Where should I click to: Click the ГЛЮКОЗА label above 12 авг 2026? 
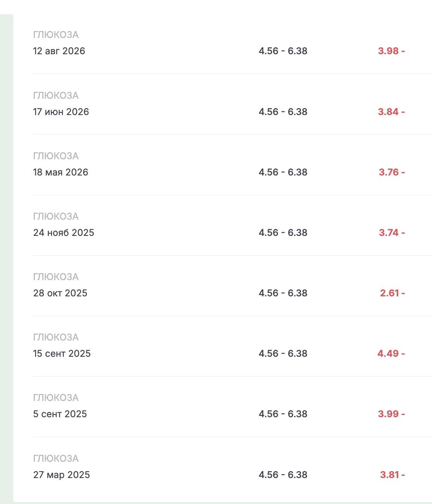[x=56, y=35]
